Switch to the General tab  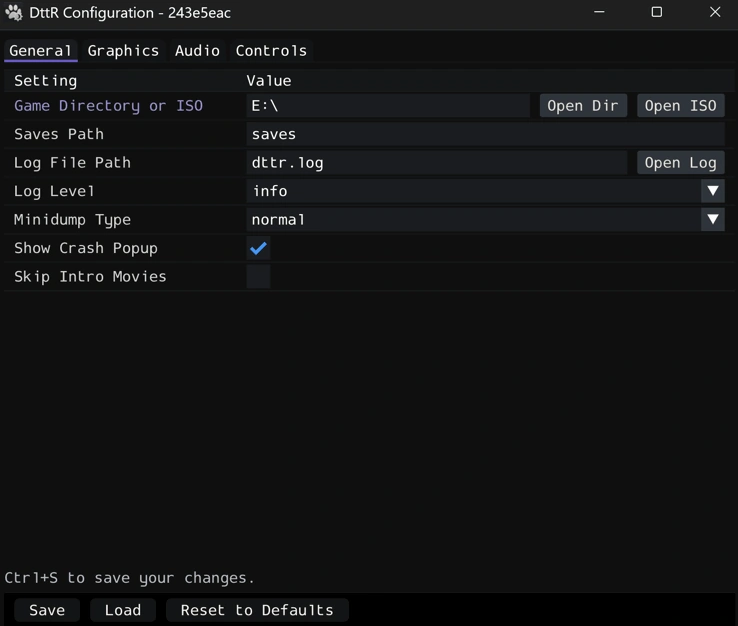40,51
